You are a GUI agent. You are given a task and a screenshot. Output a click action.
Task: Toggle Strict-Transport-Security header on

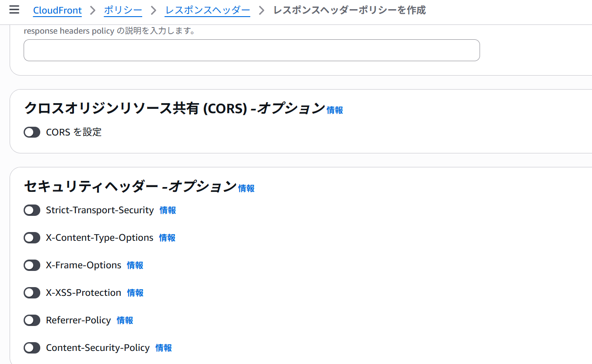[32, 210]
